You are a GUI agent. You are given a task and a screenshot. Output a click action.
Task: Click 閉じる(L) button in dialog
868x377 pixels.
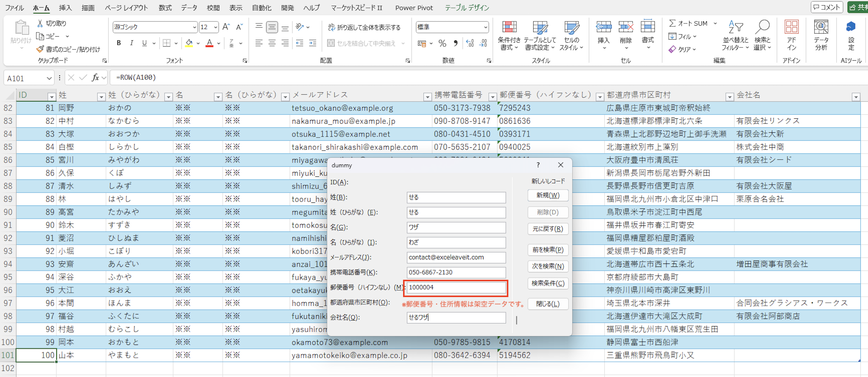point(548,304)
